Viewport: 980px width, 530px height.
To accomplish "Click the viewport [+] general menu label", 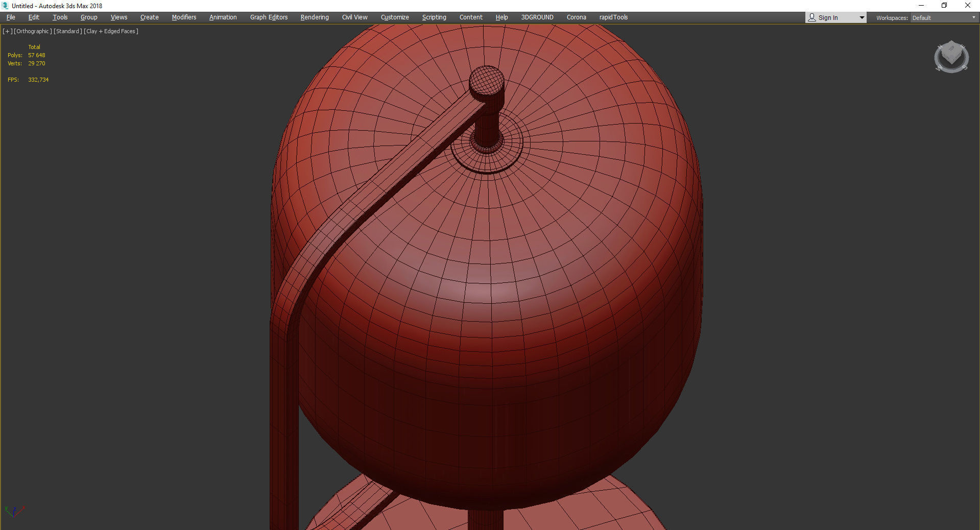I will (7, 31).
